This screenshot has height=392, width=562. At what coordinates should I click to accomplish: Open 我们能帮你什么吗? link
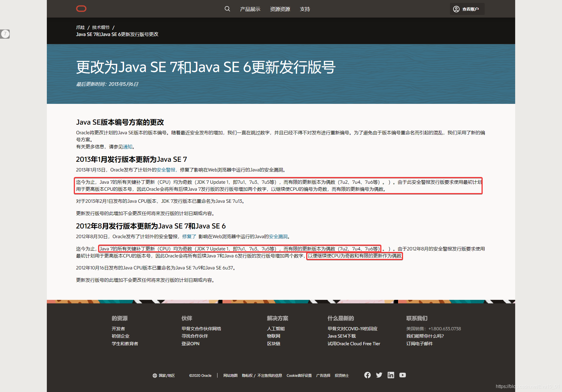(425, 336)
